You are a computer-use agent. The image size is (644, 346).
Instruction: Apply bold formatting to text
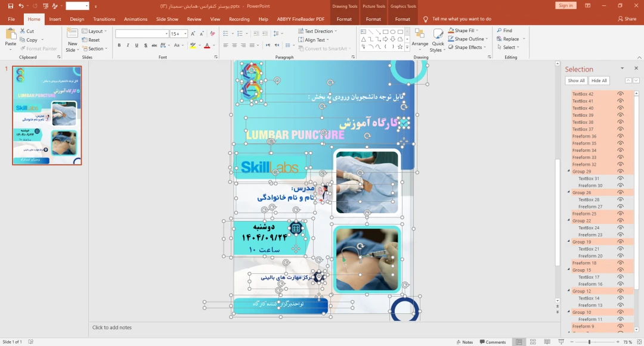pos(119,45)
